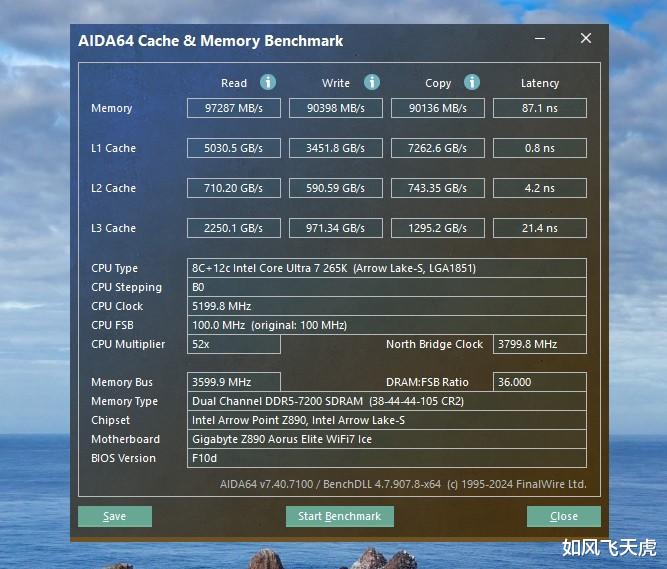Select L2 Cache write value 590.59 GB/s
The height and width of the screenshot is (569, 667).
point(336,188)
